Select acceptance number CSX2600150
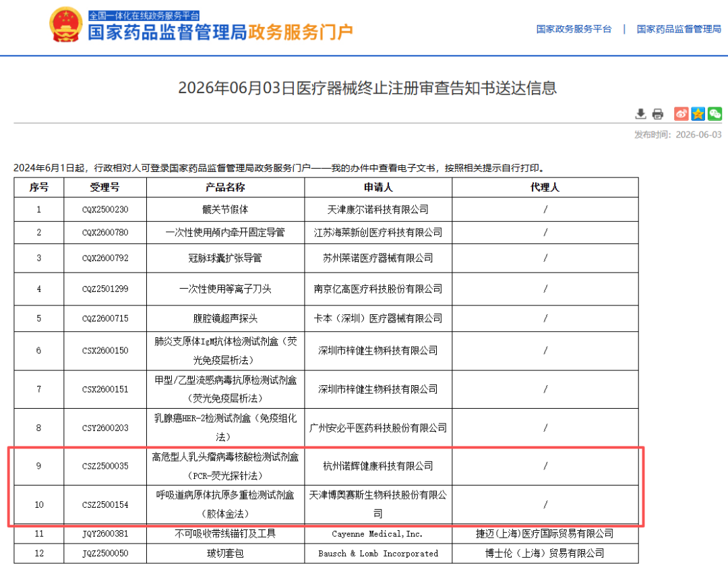The height and width of the screenshot is (578, 728). click(x=105, y=350)
